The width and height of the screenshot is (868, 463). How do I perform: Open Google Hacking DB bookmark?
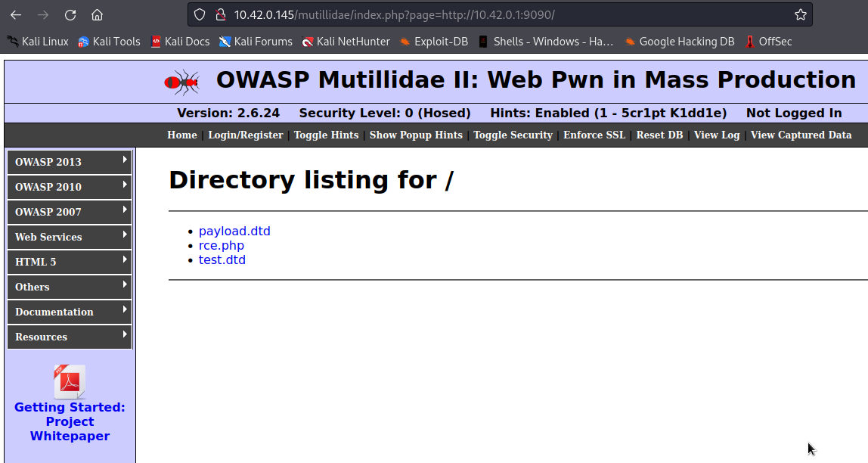pos(680,42)
